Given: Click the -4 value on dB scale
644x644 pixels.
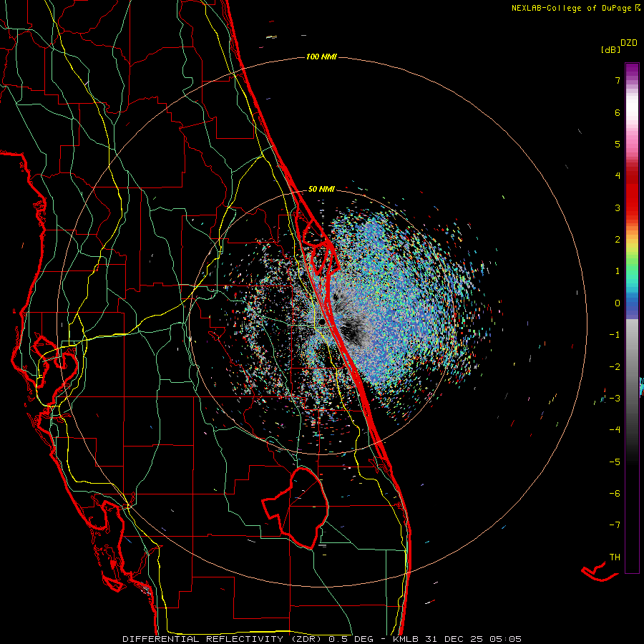Looking at the screenshot, I should pyautogui.click(x=615, y=430).
